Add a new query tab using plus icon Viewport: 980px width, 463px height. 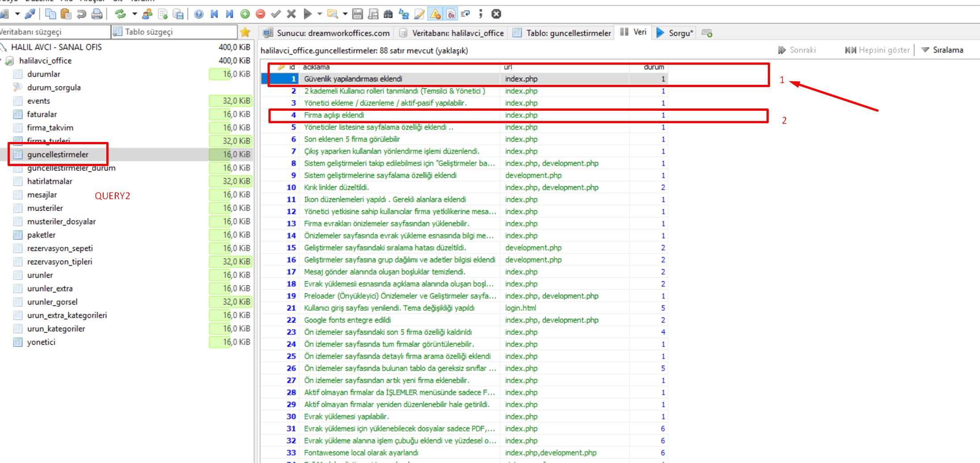pos(707,33)
